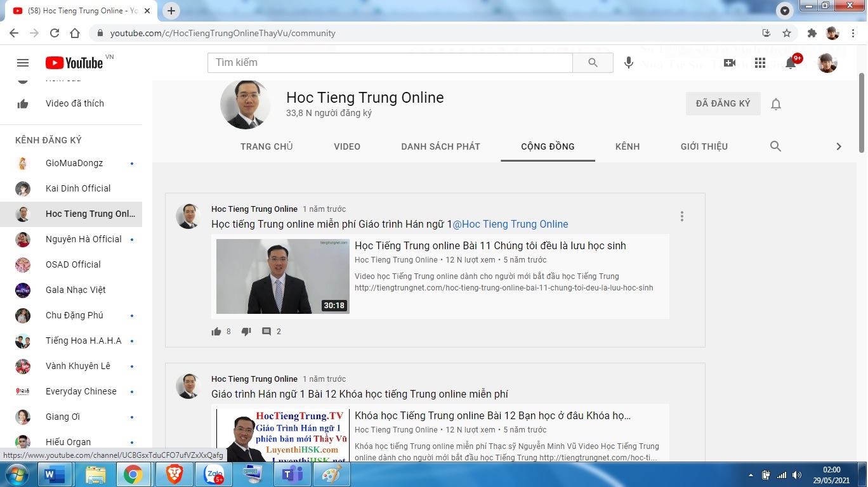Open Kai Dinh Official channel
This screenshot has height=487, width=868.
tap(71, 188)
